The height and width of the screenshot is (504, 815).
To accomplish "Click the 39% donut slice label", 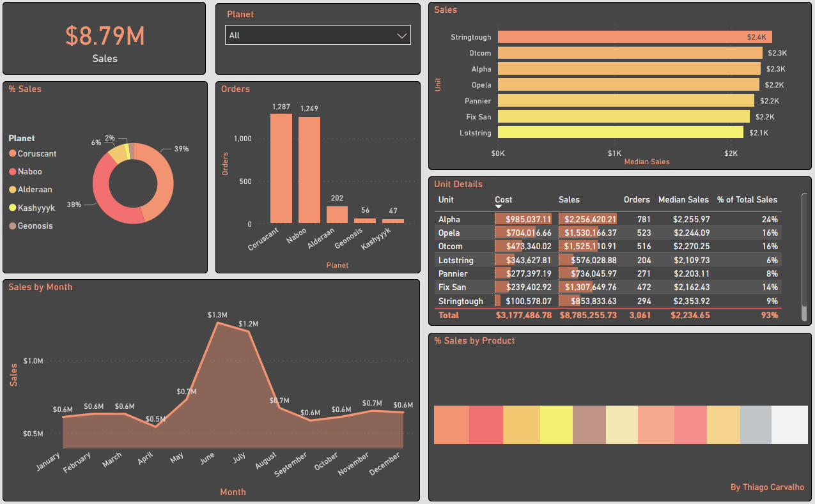I will (182, 149).
